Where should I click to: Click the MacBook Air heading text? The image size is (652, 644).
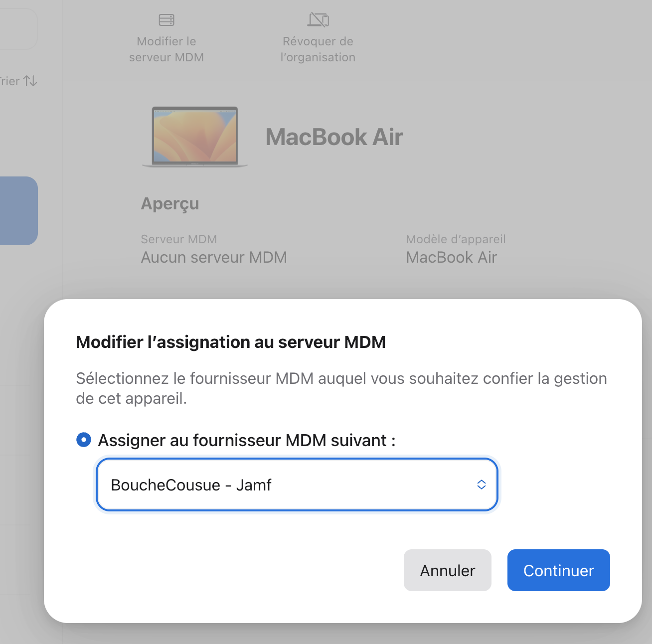[334, 137]
